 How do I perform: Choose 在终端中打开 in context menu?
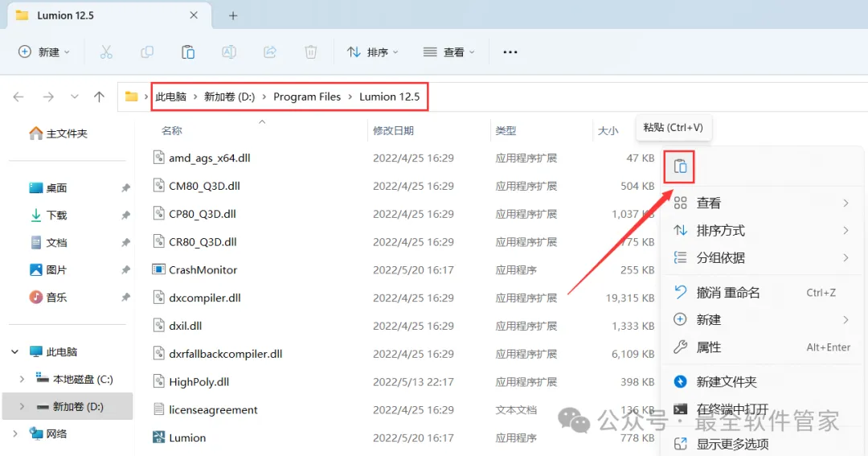761,409
